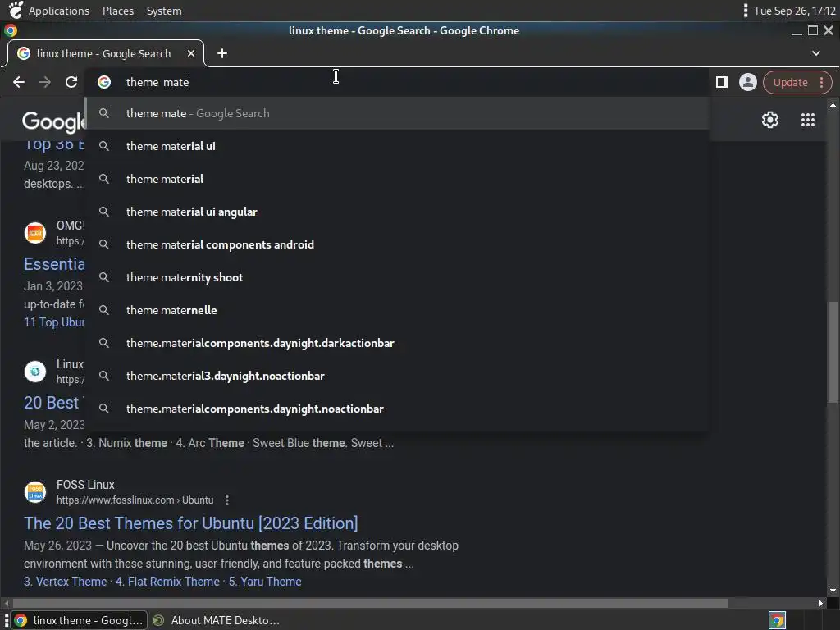Click the Update button in Chrome toolbar
The image size is (840, 630).
pyautogui.click(x=790, y=83)
